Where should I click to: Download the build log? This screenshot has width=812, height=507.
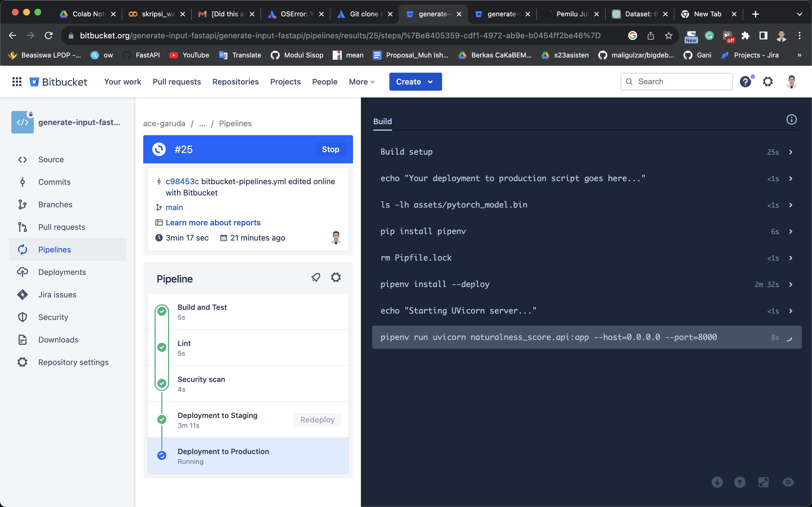717,482
